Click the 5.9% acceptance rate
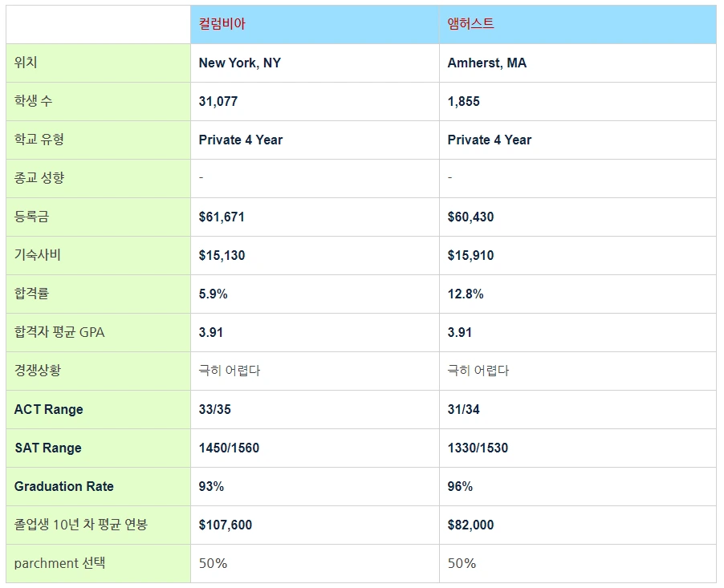 click(x=213, y=294)
